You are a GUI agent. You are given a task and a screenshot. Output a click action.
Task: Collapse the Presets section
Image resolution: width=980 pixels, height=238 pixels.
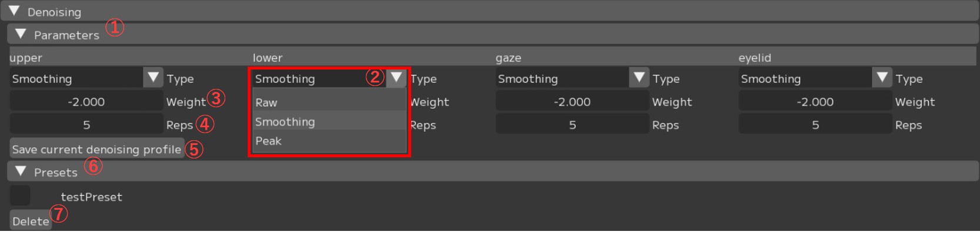tap(21, 171)
